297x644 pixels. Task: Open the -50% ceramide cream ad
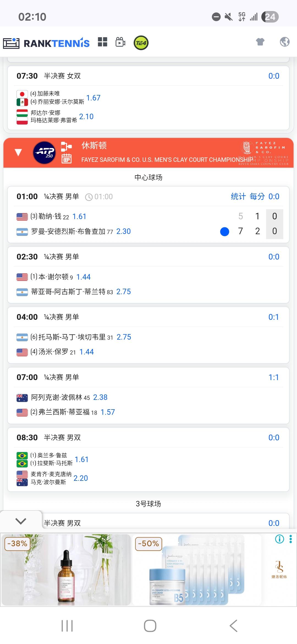point(197,570)
